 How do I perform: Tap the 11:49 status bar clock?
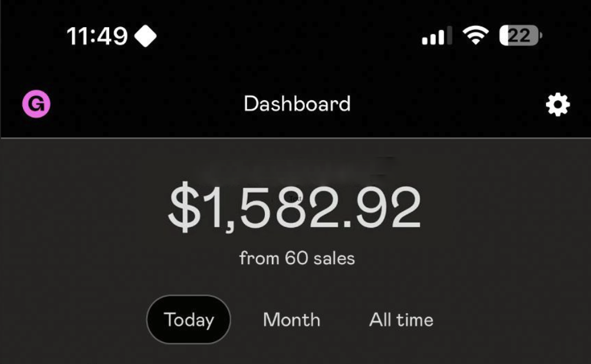pos(97,37)
